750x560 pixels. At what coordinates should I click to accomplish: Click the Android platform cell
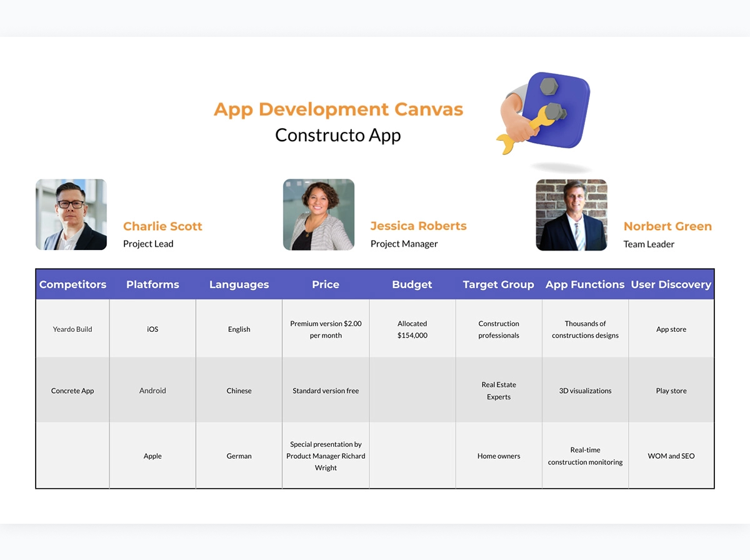(152, 391)
